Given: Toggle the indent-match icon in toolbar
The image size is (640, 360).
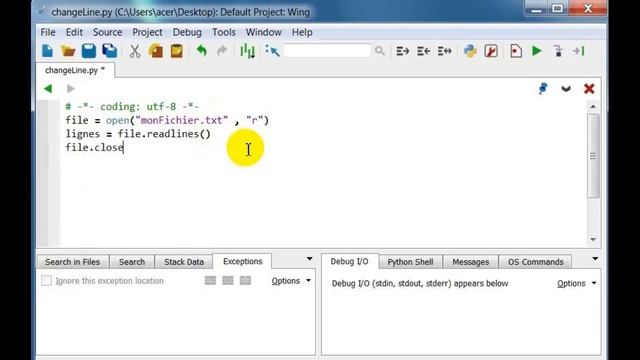Looking at the screenshot, I should pos(444,51).
